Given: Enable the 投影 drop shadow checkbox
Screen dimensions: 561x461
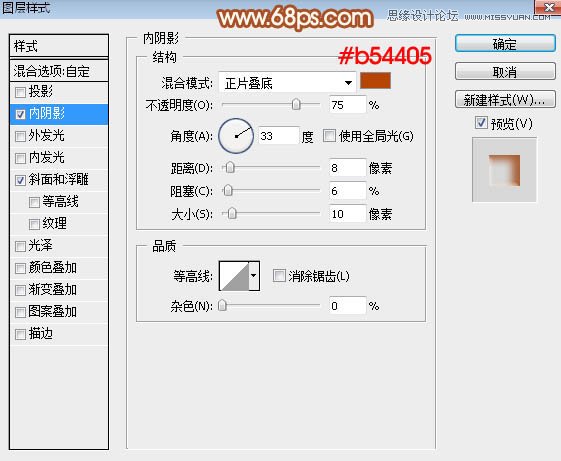Looking at the screenshot, I should (20, 92).
